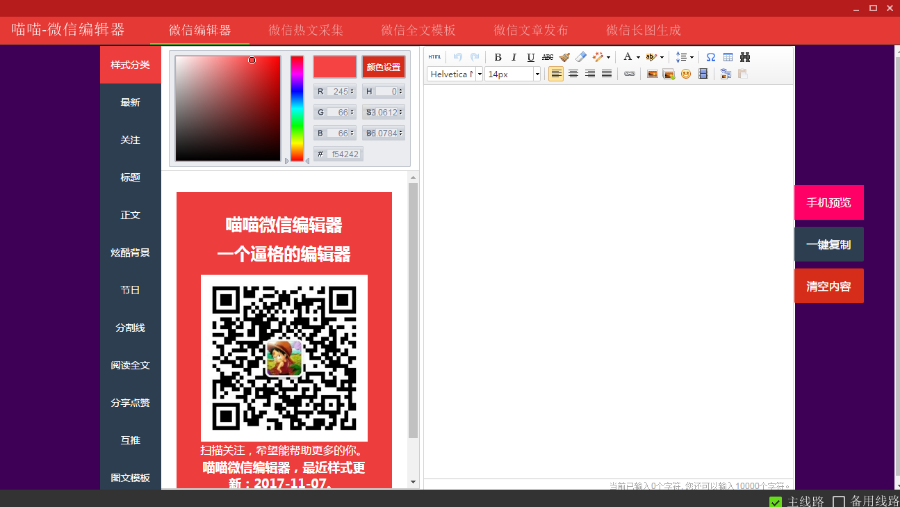This screenshot has height=507, width=900.
Task: Click the current red color preview swatch
Action: point(335,67)
